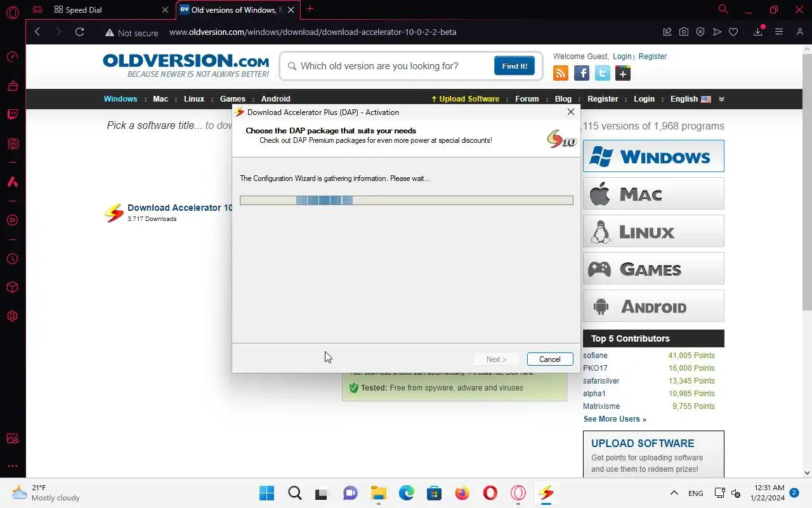Click See More Users link

(x=615, y=419)
